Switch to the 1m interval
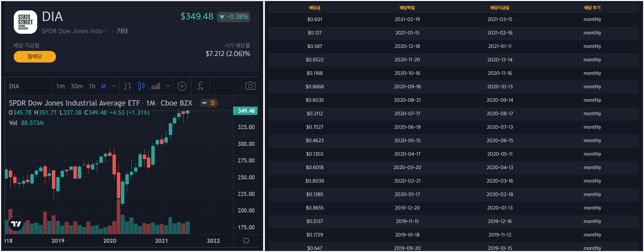Image resolution: width=644 pixels, height=252 pixels. click(x=60, y=86)
